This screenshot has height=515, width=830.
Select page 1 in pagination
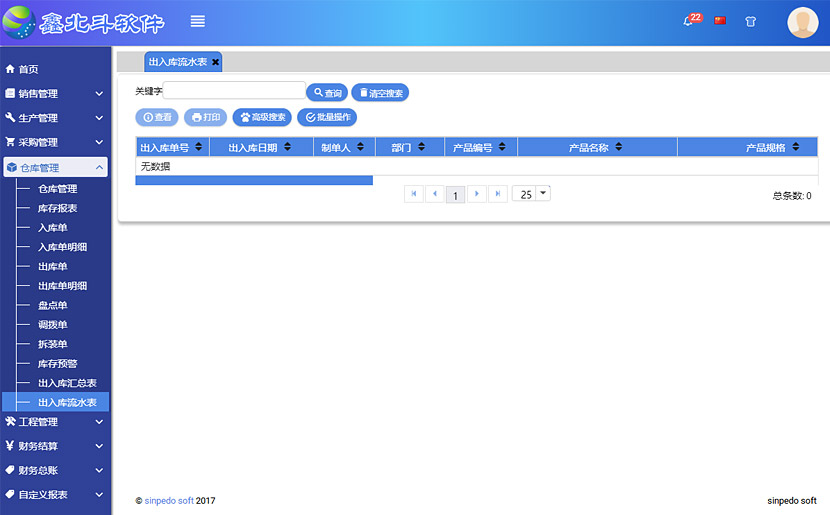click(455, 195)
